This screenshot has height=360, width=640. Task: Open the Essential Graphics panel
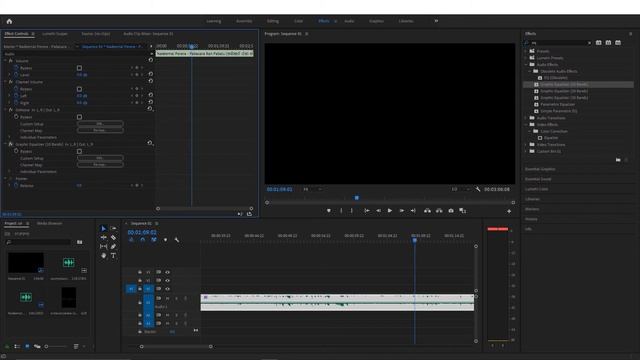pos(540,169)
